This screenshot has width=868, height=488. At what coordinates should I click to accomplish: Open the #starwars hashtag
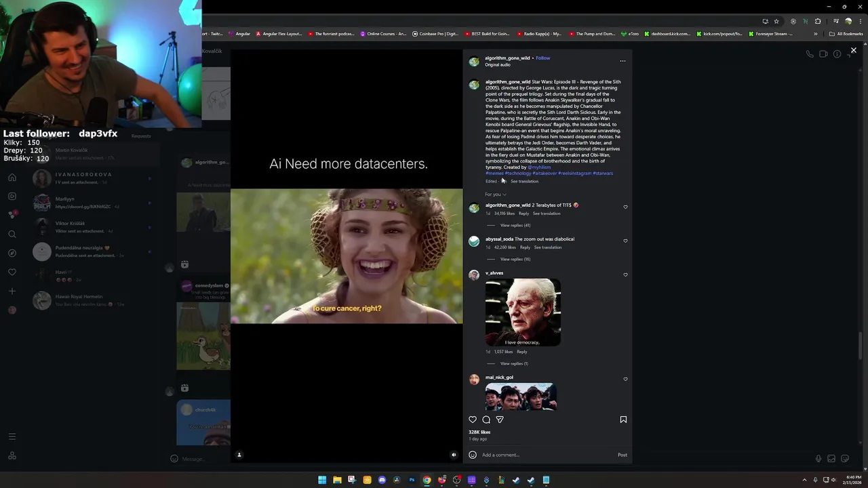[603, 174]
